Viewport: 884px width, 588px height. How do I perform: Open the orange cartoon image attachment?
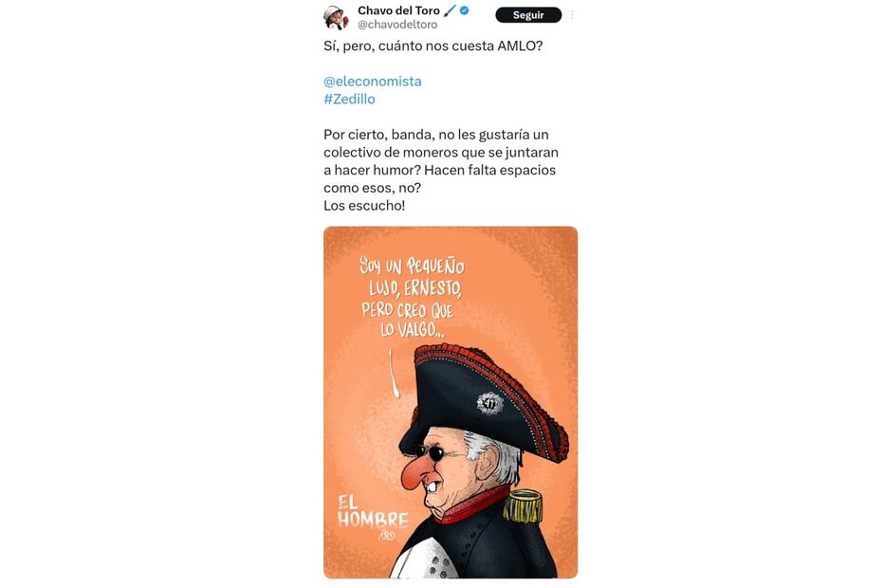451,402
